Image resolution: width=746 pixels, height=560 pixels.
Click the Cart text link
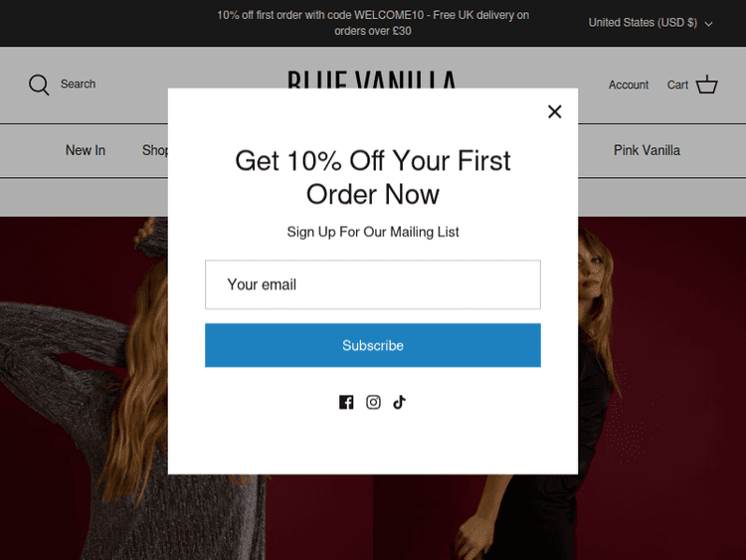tap(677, 86)
